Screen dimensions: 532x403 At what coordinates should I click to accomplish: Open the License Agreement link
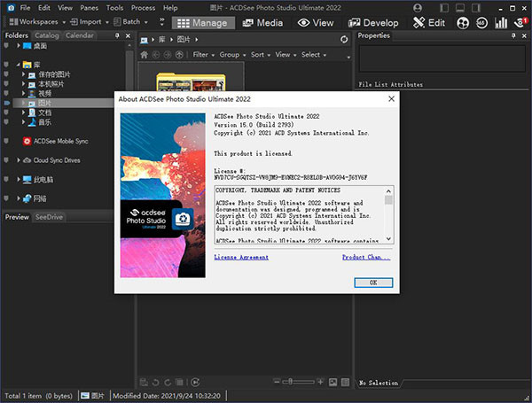coord(241,258)
